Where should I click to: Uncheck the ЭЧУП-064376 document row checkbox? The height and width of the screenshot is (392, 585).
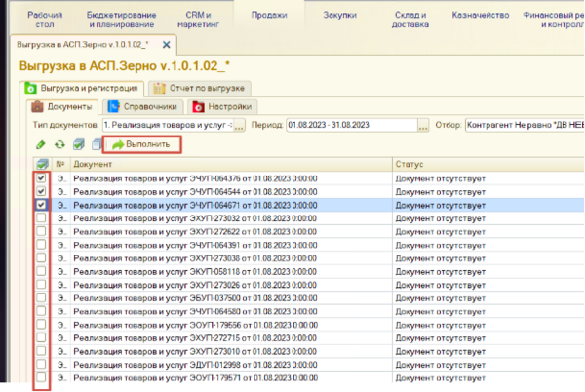pyautogui.click(x=40, y=178)
